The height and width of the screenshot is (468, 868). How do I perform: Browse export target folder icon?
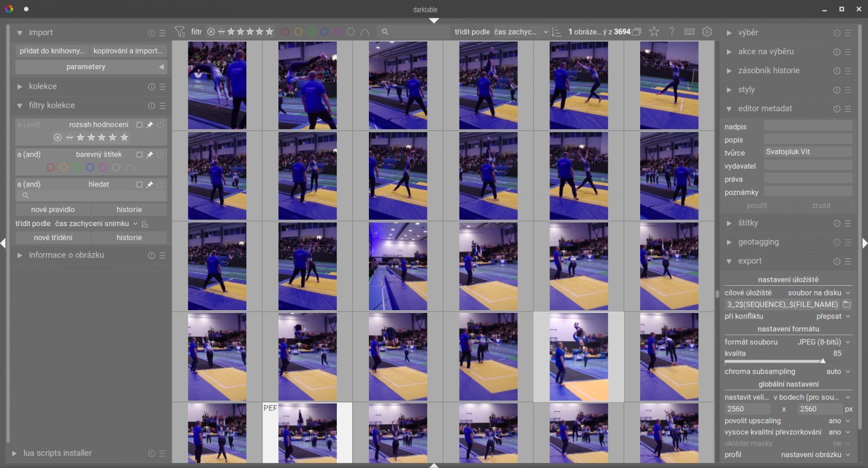pyautogui.click(x=847, y=305)
